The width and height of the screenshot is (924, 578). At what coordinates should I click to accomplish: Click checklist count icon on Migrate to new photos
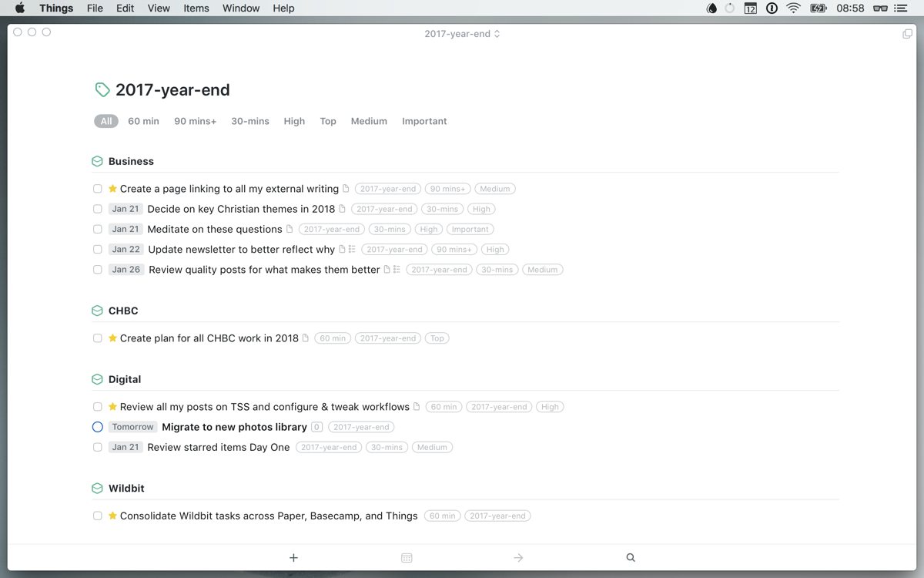[x=317, y=427]
